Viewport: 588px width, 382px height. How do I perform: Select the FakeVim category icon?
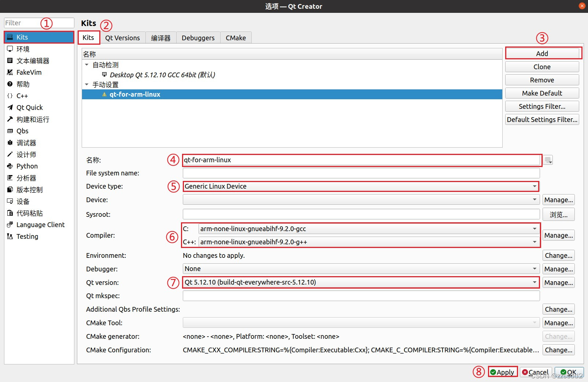10,72
